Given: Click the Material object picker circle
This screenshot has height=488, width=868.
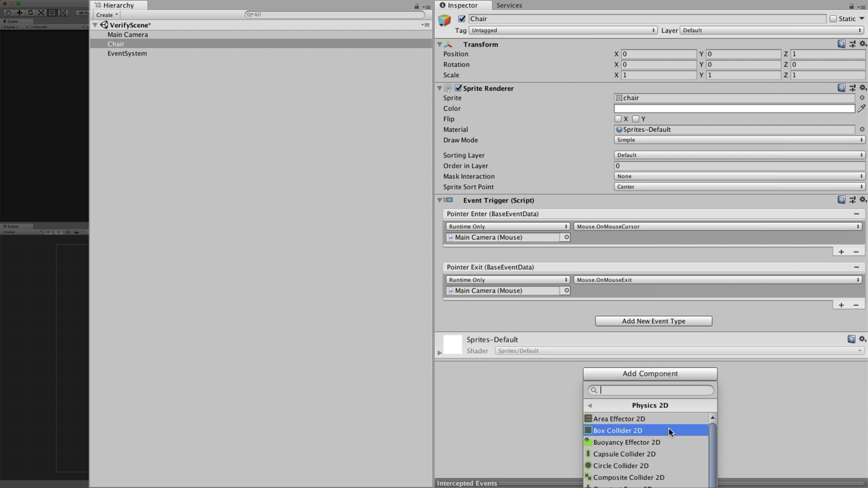Looking at the screenshot, I should pyautogui.click(x=862, y=129).
